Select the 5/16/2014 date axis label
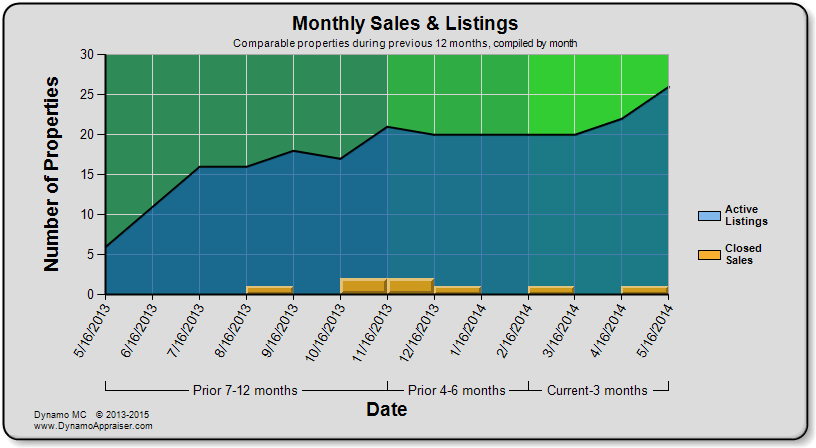This screenshot has width=816, height=448. coord(655,330)
